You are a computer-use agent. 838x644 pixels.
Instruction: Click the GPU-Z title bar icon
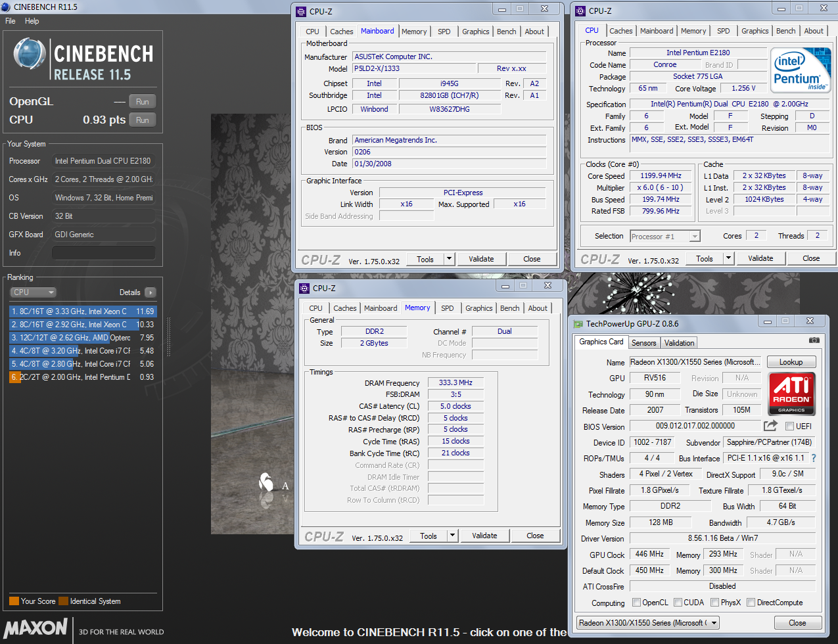point(578,323)
